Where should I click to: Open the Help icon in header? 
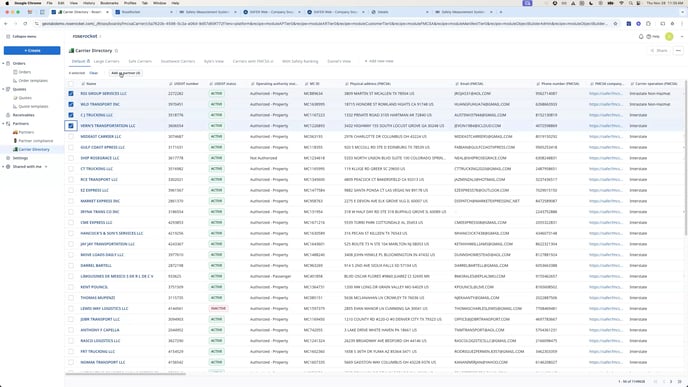pyautogui.click(x=653, y=37)
